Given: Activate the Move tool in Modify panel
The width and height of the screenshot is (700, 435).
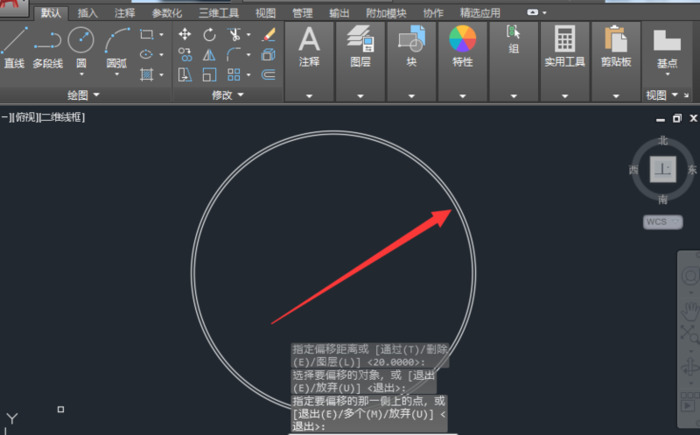Looking at the screenshot, I should pyautogui.click(x=184, y=34).
